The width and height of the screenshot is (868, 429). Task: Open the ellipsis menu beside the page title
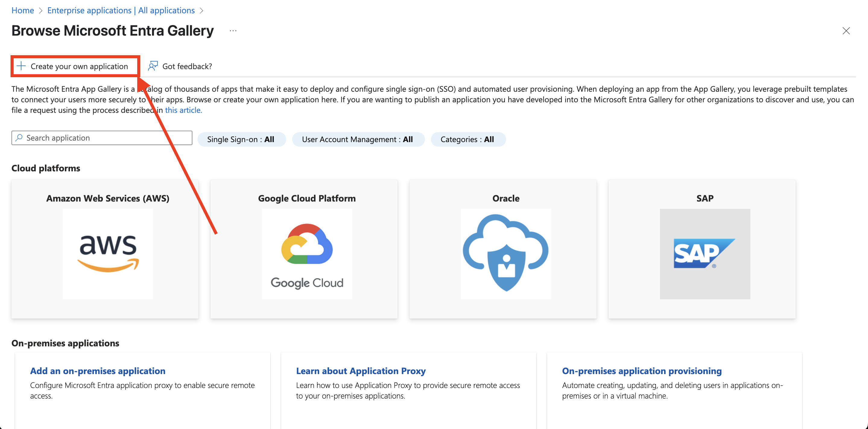tap(233, 30)
